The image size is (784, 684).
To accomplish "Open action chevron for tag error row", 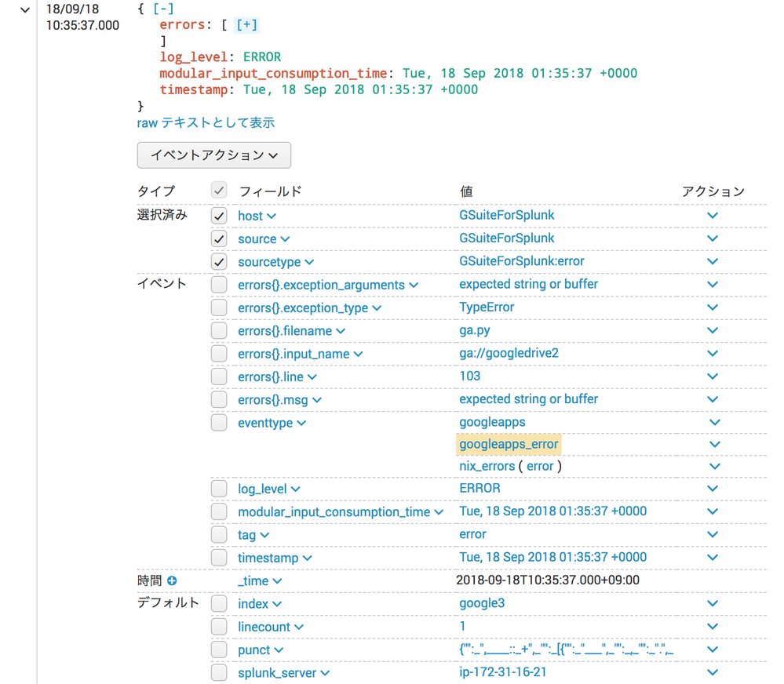I will 712,535.
